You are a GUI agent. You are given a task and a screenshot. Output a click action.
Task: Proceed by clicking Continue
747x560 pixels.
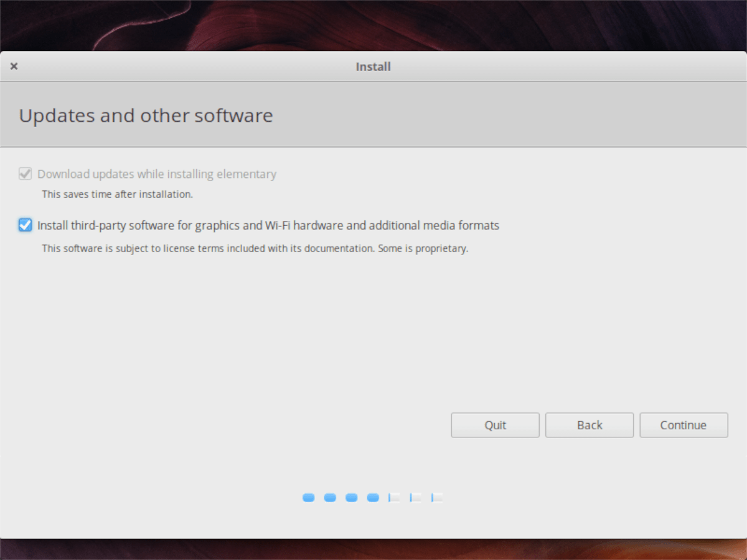pos(683,425)
